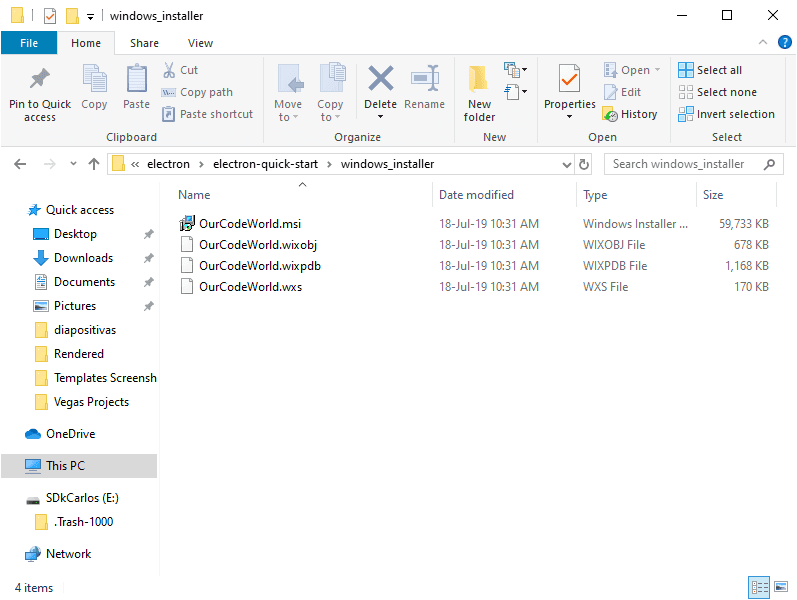Viewport: 797px width, 600px height.
Task: Click the Copy ribbon icon
Action: point(95,78)
